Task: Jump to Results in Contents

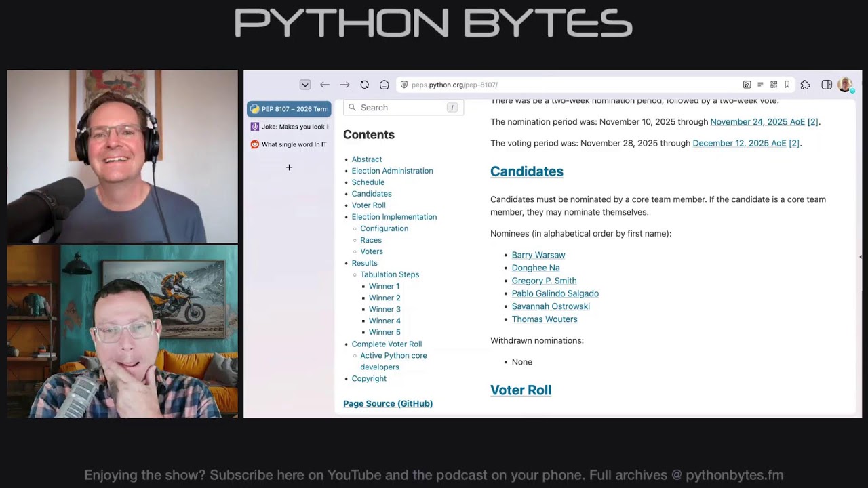Action: click(365, 263)
